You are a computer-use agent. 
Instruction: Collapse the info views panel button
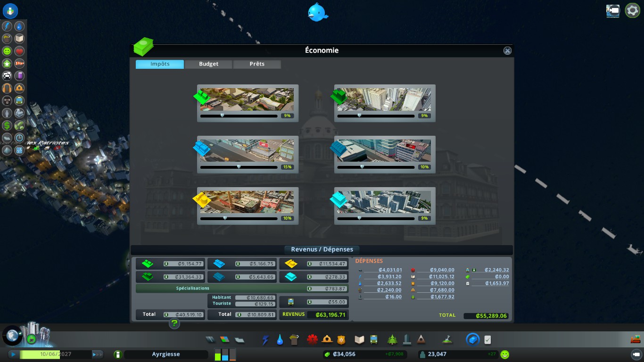point(10,10)
